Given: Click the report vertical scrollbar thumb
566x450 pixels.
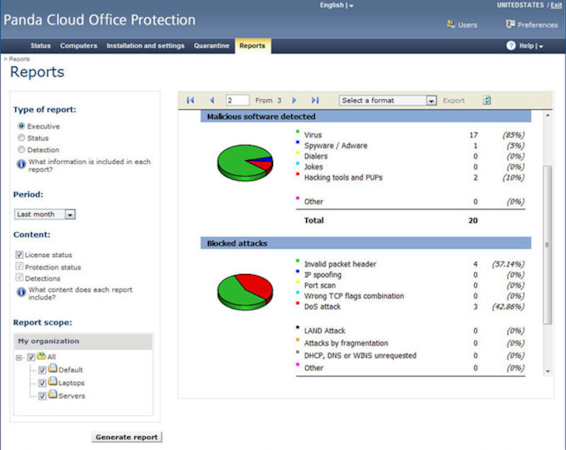Looking at the screenshot, I should [x=548, y=245].
